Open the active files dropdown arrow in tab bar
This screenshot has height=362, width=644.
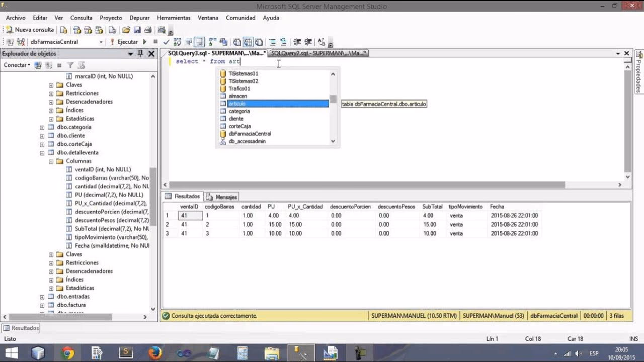(618, 53)
